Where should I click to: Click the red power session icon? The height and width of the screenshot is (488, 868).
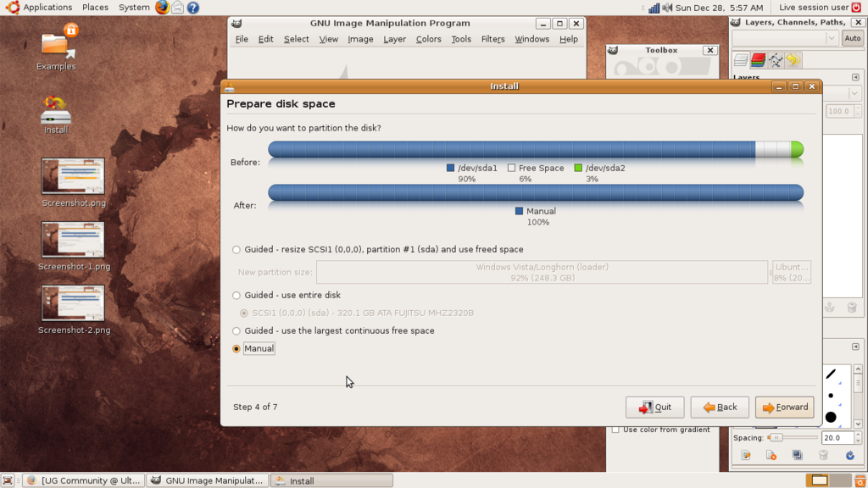pos(856,7)
